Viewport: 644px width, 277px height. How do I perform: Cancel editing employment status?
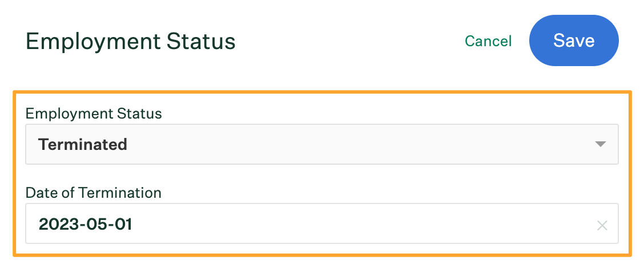click(x=488, y=41)
